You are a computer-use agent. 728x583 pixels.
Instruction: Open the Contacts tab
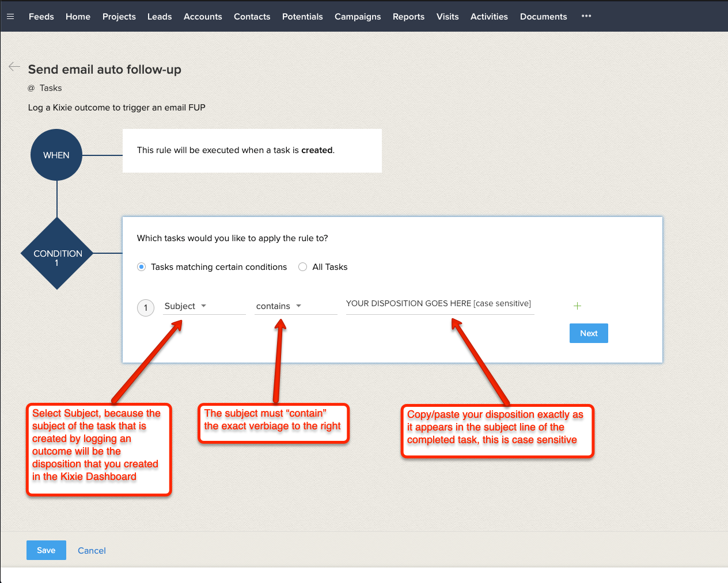pyautogui.click(x=252, y=17)
